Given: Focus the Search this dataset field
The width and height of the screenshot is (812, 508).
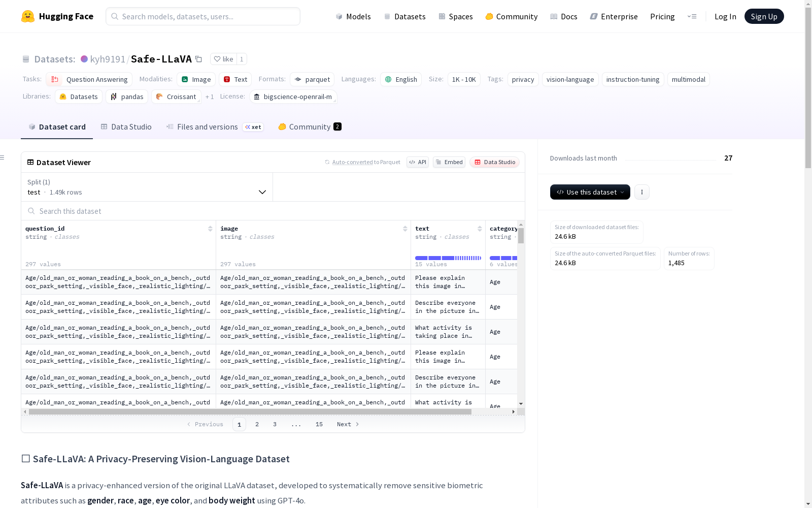Looking at the screenshot, I should coord(273,211).
